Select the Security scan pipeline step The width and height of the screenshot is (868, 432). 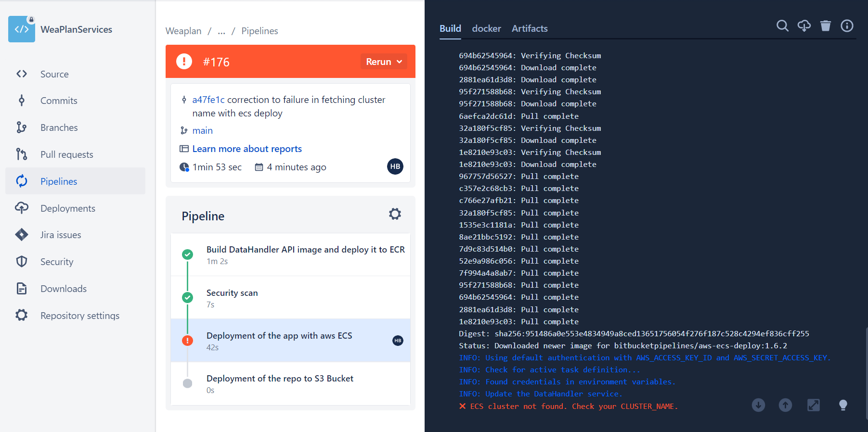pos(290,298)
